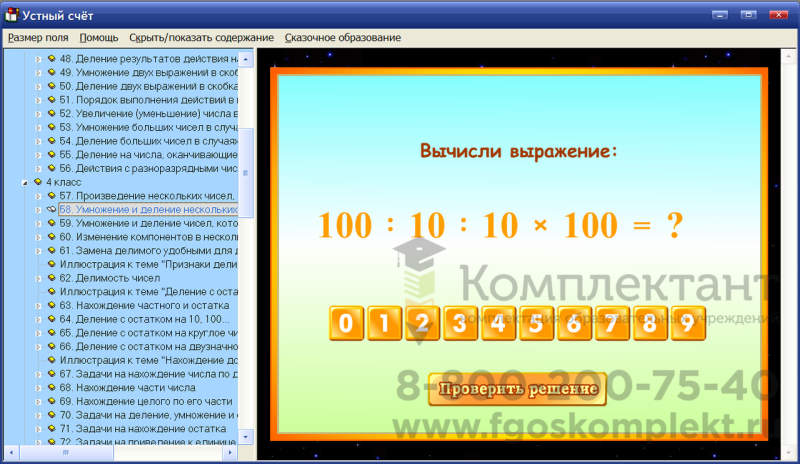Click Скрыть/показать содержание menu item
This screenshot has height=464, width=800.
(x=202, y=38)
